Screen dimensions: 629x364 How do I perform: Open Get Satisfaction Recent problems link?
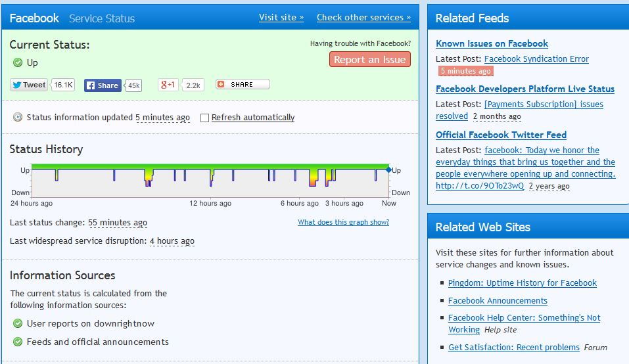pyautogui.click(x=514, y=347)
